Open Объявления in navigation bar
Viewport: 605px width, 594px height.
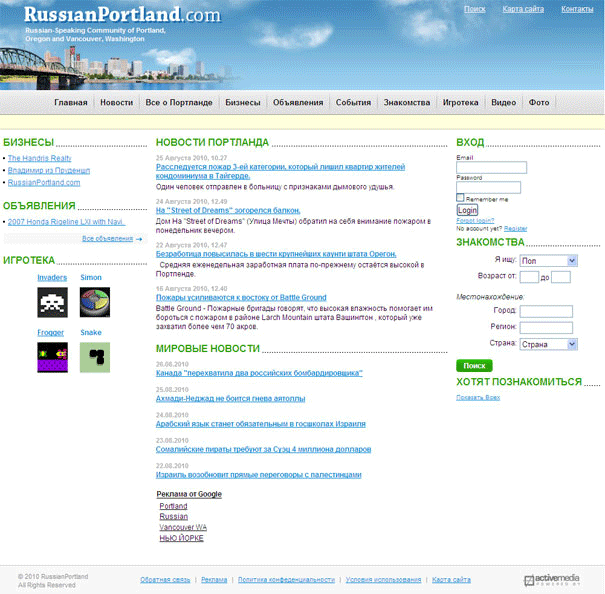tap(298, 103)
